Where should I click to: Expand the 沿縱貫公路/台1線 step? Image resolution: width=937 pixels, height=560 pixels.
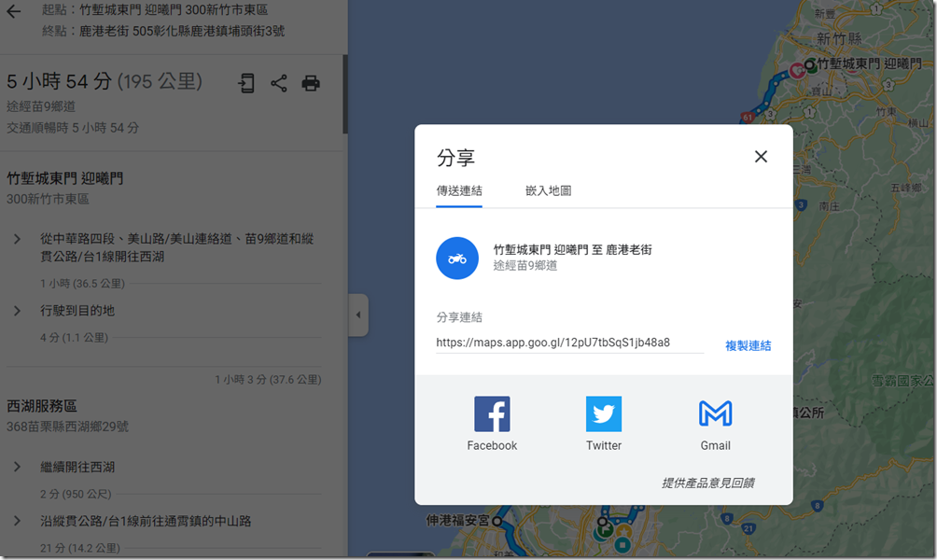(17, 521)
